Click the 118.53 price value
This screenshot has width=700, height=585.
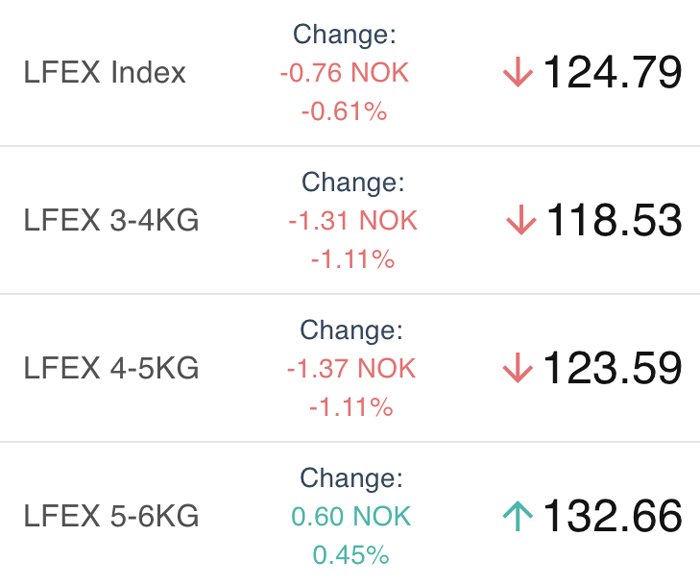(614, 220)
